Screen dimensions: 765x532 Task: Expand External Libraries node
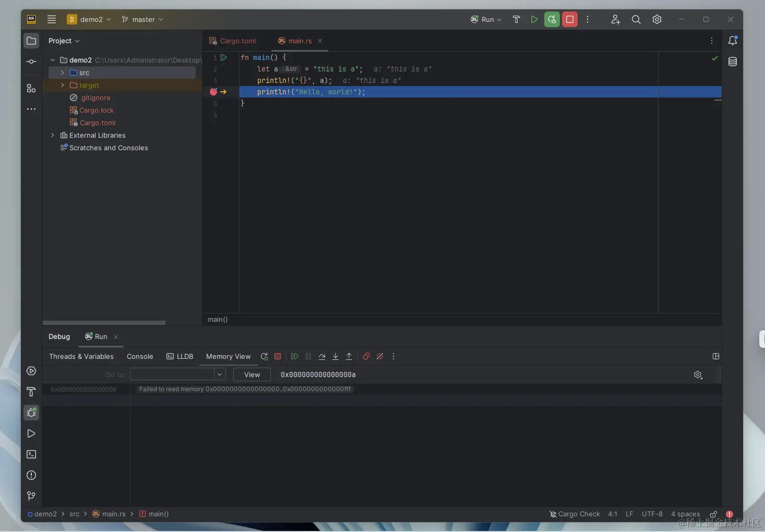(x=53, y=135)
